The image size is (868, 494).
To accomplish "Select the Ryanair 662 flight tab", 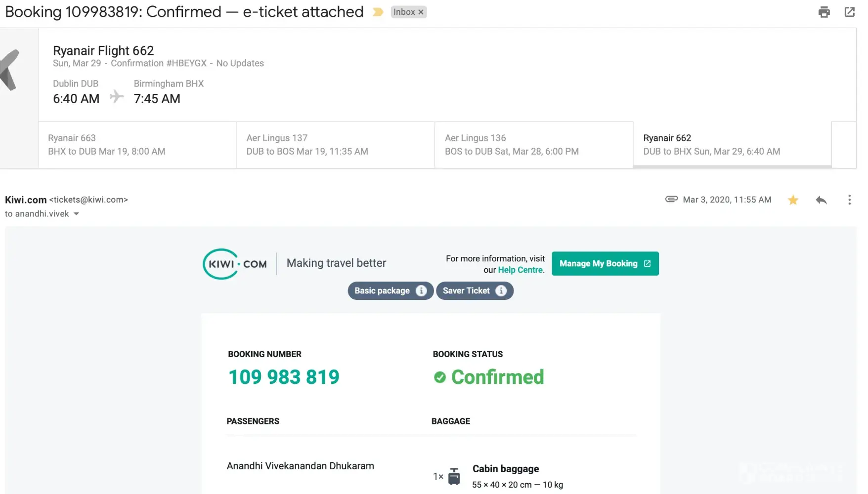I will [732, 145].
